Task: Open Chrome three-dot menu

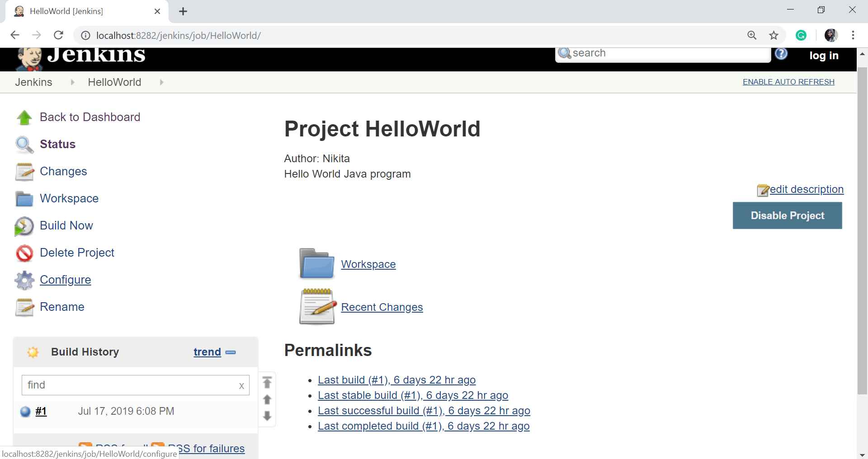Action: (x=853, y=35)
